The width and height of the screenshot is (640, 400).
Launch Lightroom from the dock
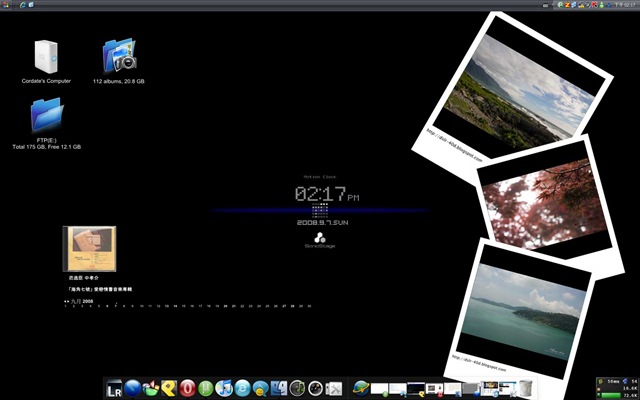(x=114, y=387)
